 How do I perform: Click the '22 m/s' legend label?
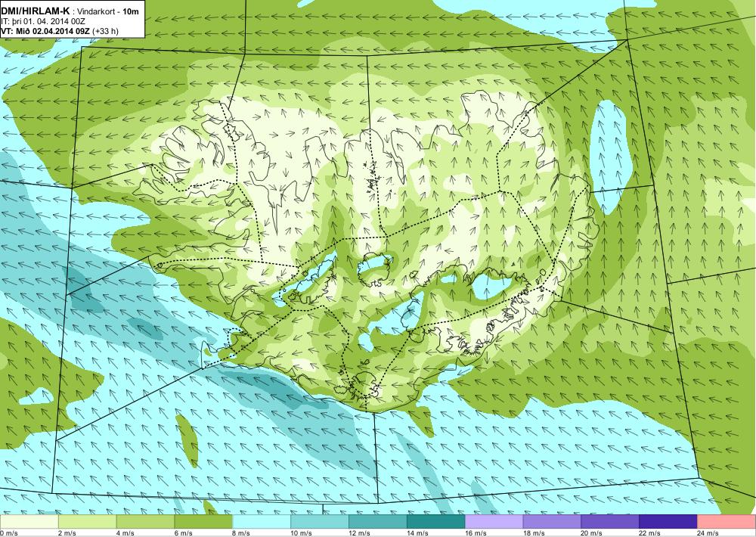[x=650, y=533]
